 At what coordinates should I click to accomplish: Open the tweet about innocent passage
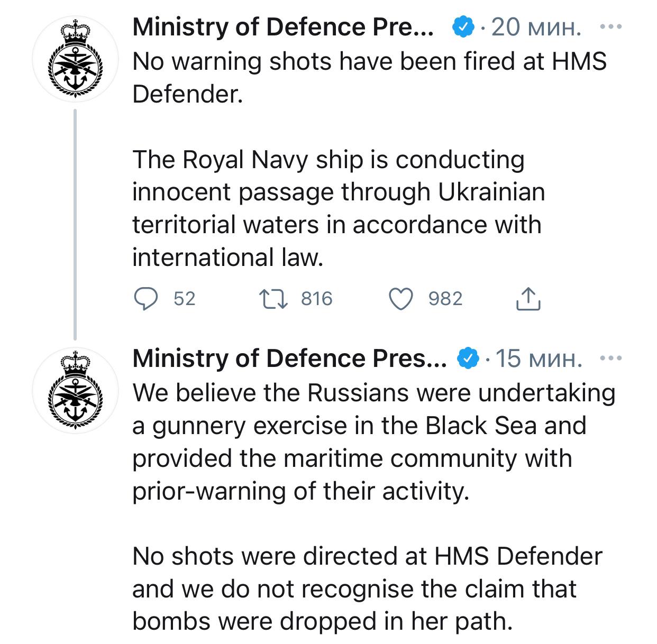click(x=339, y=208)
